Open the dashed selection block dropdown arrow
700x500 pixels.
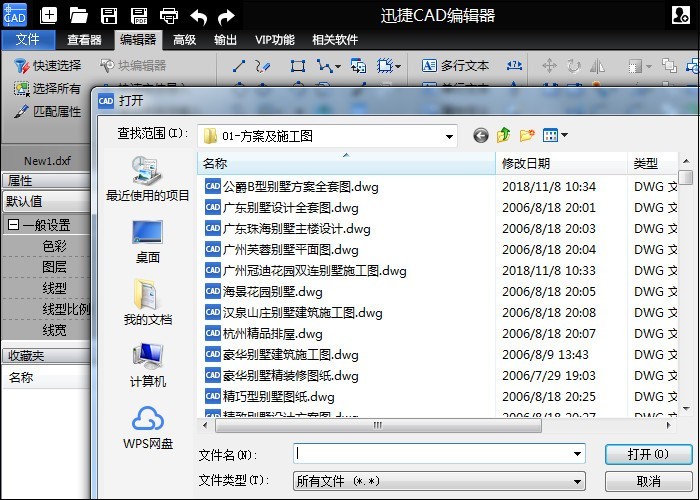tap(398, 67)
